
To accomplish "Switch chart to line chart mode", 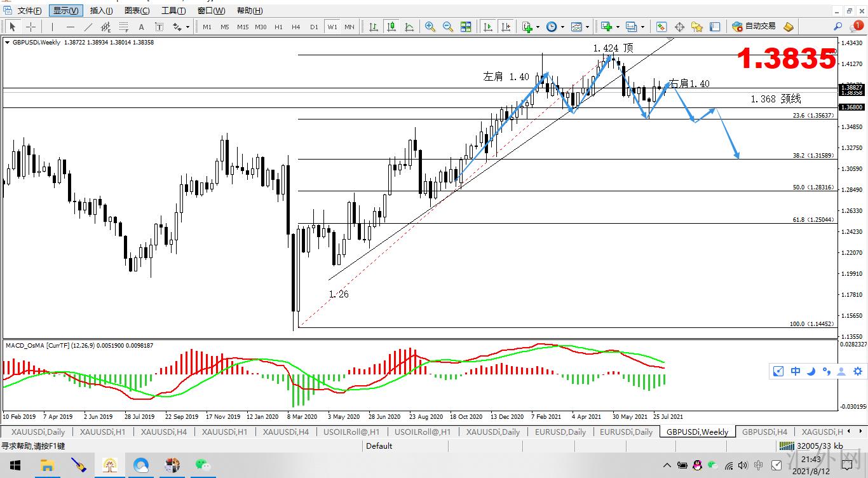I will click(x=409, y=27).
